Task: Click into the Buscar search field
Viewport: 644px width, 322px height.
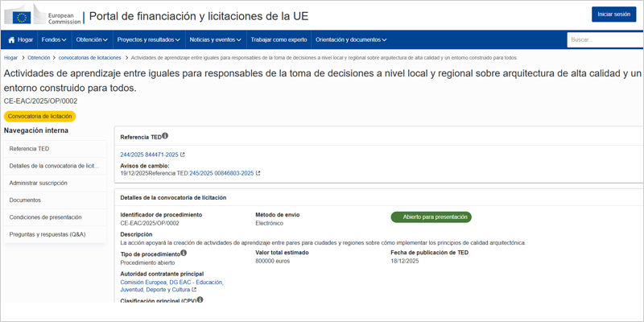Action: tap(604, 39)
